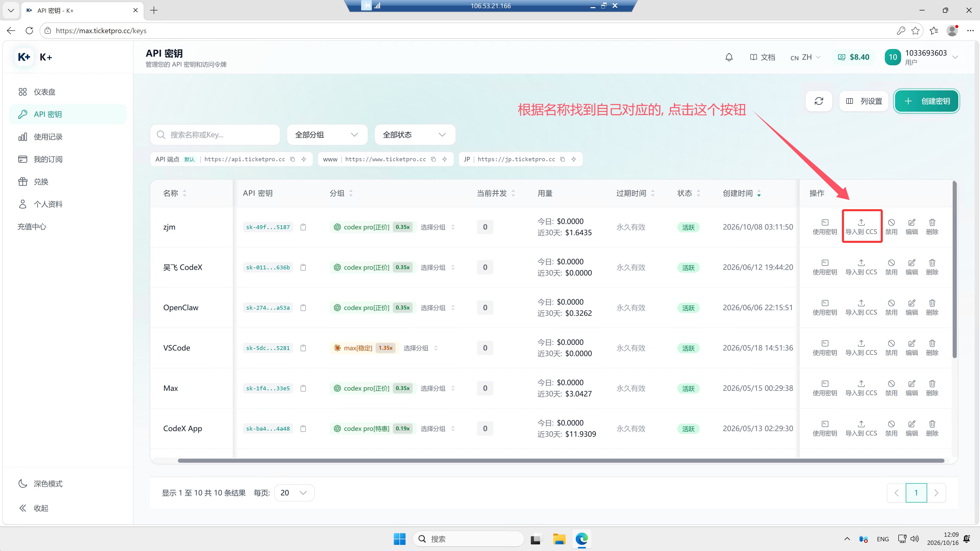The width and height of the screenshot is (980, 551).
Task: Click 导入到 CCS for the CodeX App row
Action: [x=861, y=429]
